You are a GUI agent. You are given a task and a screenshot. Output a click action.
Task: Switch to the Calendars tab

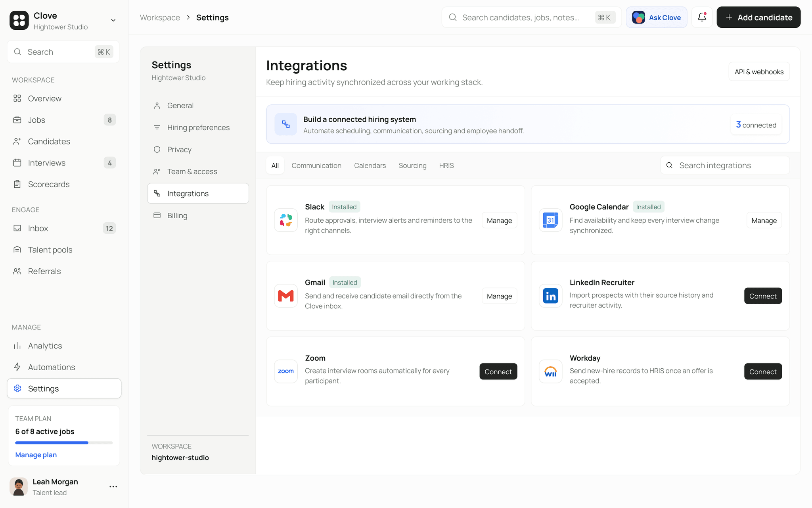(x=370, y=165)
